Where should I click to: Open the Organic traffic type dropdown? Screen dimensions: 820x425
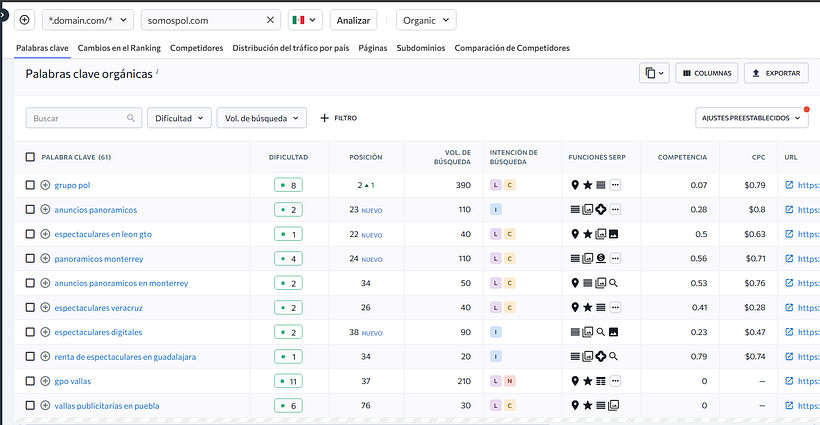(426, 20)
